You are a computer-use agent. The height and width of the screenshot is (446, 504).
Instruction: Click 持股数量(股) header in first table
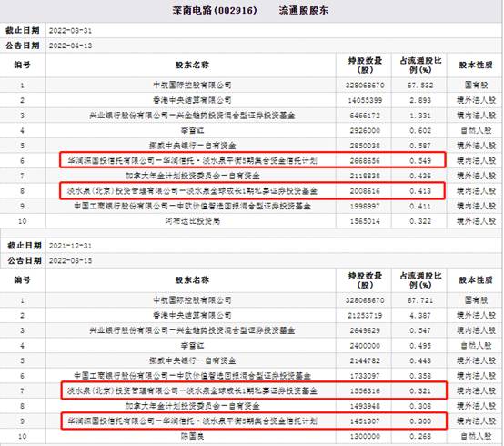click(x=365, y=65)
